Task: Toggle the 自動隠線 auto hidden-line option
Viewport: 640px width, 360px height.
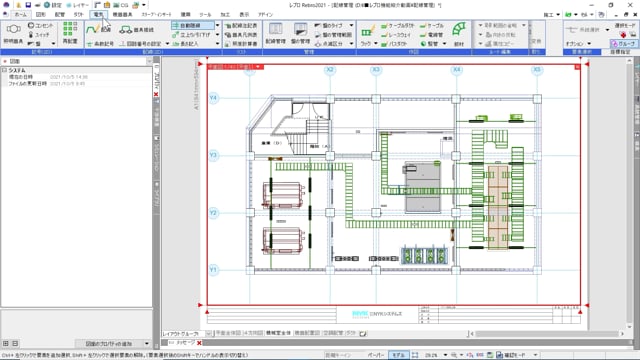Action: click(x=193, y=25)
